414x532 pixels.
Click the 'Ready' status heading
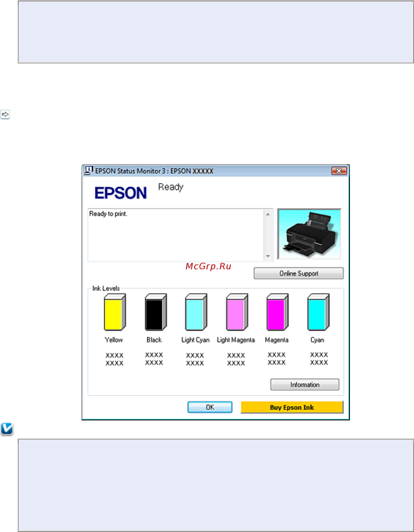point(171,187)
